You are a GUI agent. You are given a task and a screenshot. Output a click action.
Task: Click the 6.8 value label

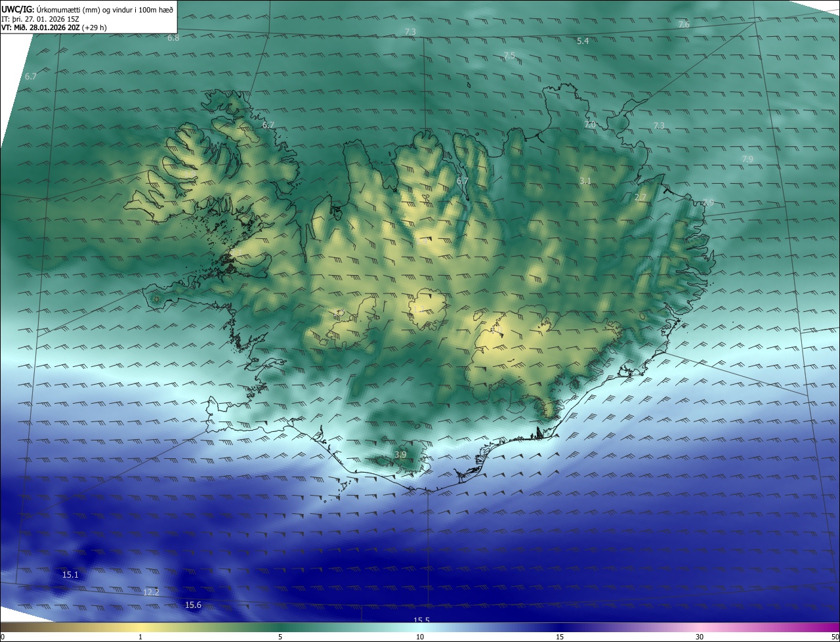pyautogui.click(x=173, y=38)
